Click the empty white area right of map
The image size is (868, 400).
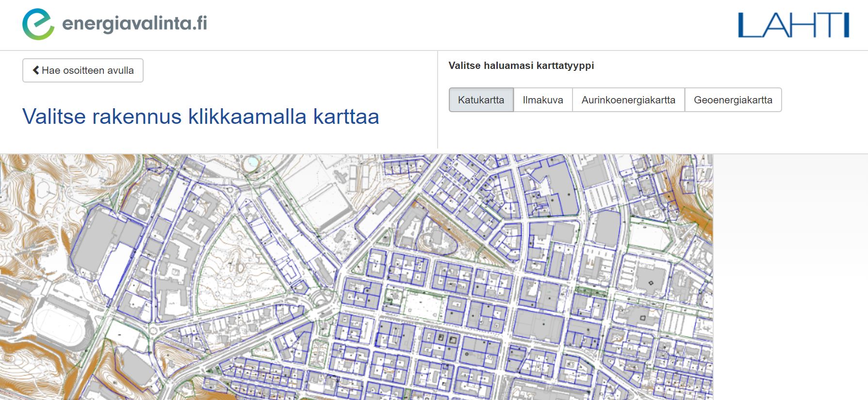click(790, 277)
